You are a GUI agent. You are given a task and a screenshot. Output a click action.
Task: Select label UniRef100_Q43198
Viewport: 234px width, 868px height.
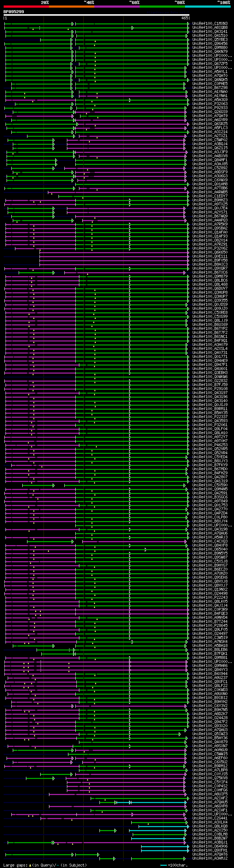click(210, 529)
